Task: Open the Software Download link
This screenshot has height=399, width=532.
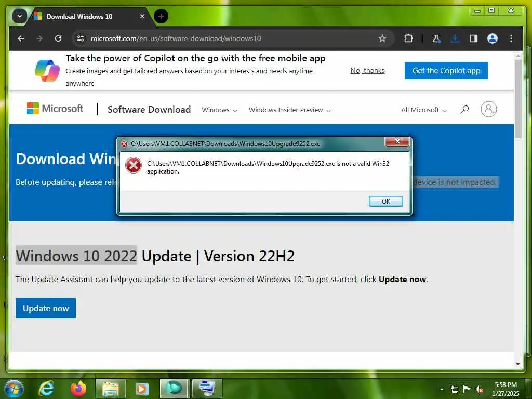Action: [x=149, y=109]
